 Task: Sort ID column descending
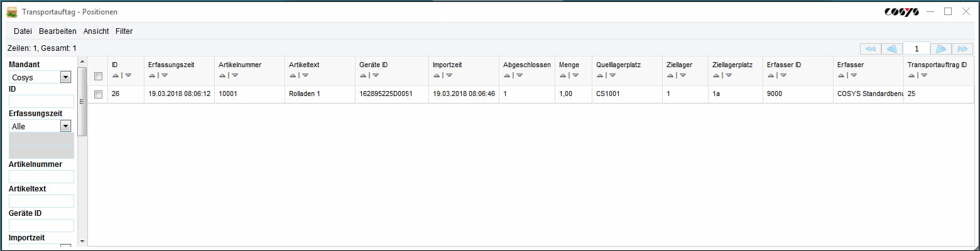[128, 75]
